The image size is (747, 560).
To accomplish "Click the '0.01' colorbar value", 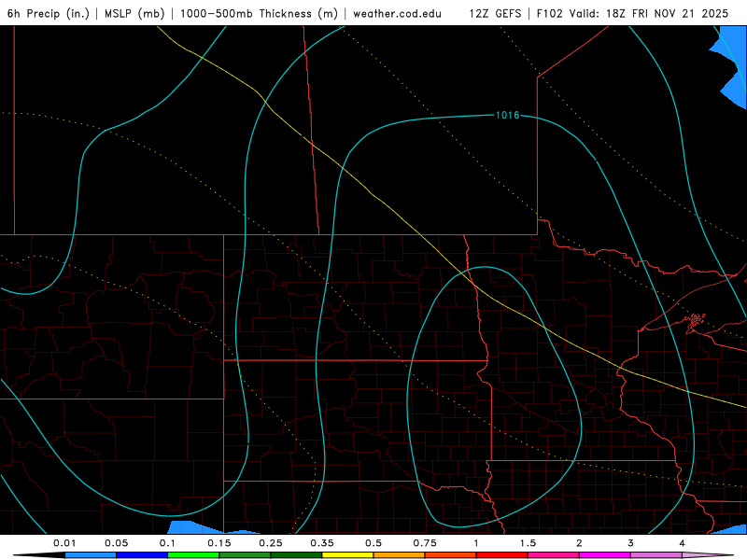I will (64, 543).
